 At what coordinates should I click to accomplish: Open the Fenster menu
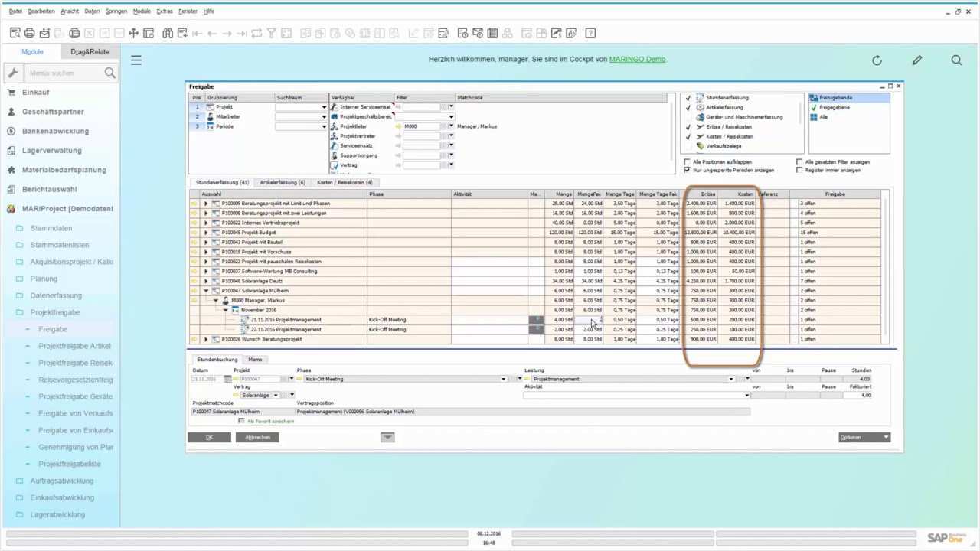tap(188, 11)
